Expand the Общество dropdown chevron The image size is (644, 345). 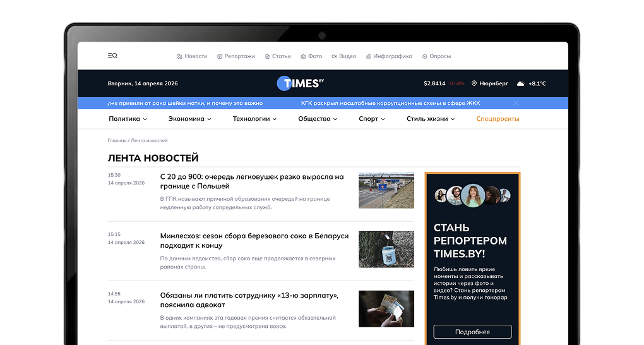pyautogui.click(x=335, y=119)
